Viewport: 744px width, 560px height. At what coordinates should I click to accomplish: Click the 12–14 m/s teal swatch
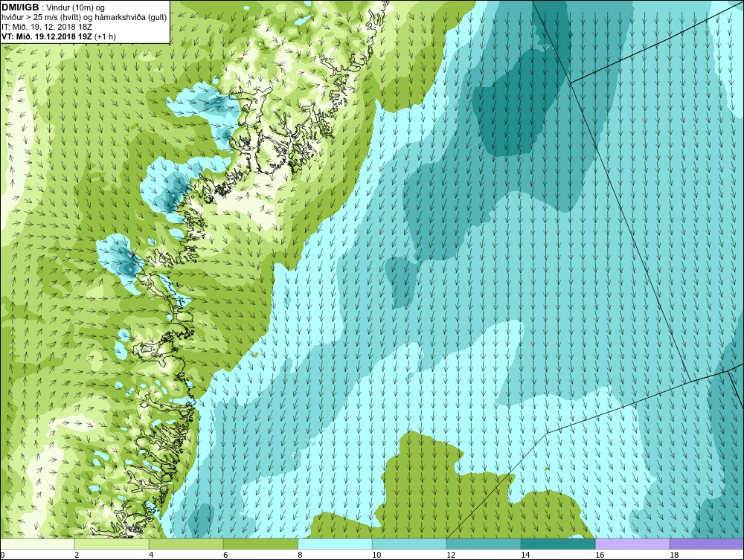484,544
